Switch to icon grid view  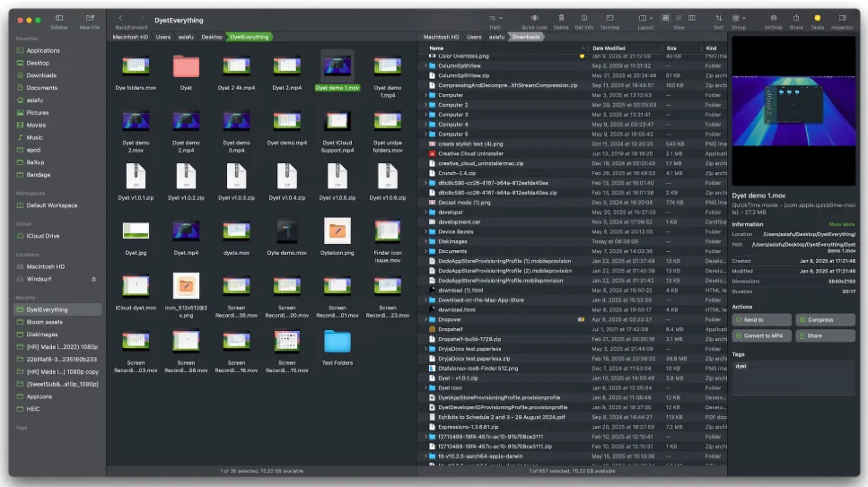pos(666,18)
